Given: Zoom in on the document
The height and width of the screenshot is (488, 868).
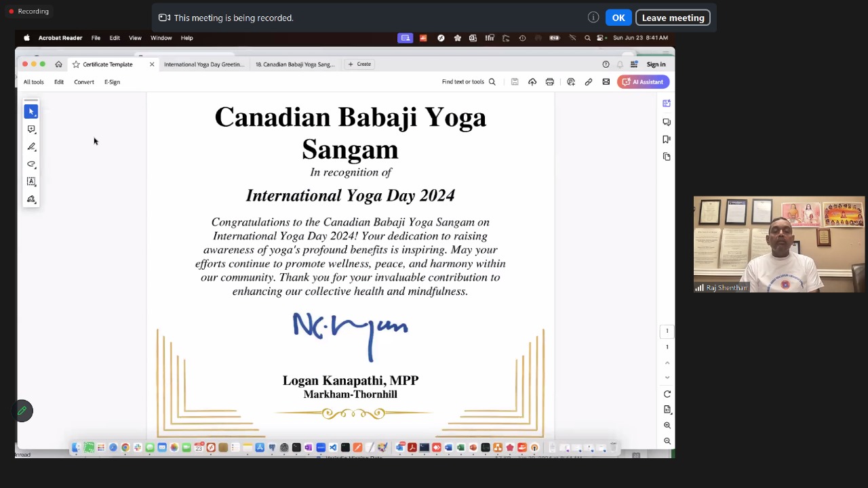Looking at the screenshot, I should point(667,426).
